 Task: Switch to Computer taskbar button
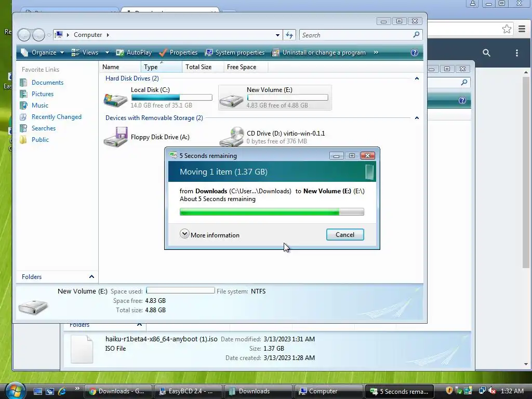click(328, 391)
